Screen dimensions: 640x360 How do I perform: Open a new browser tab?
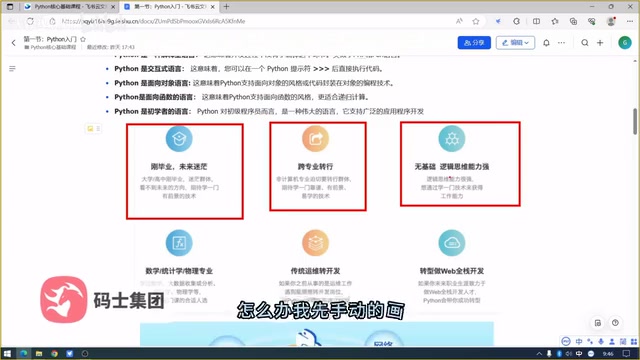tap(227, 7)
